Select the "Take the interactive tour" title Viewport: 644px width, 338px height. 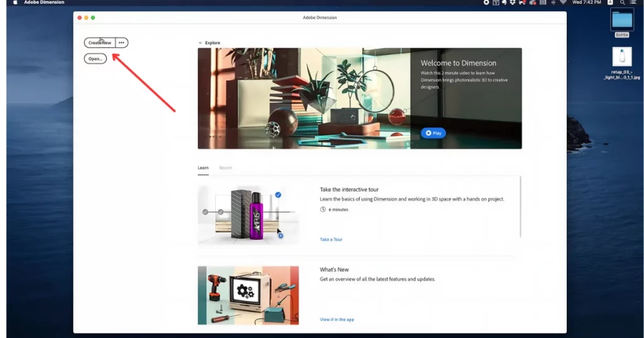pyautogui.click(x=349, y=190)
